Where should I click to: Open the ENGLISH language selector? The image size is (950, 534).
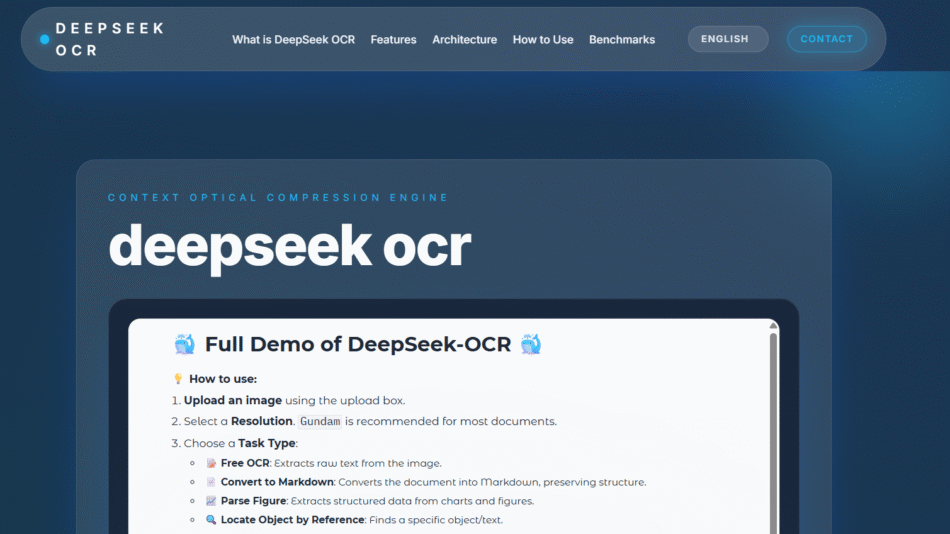(x=727, y=39)
